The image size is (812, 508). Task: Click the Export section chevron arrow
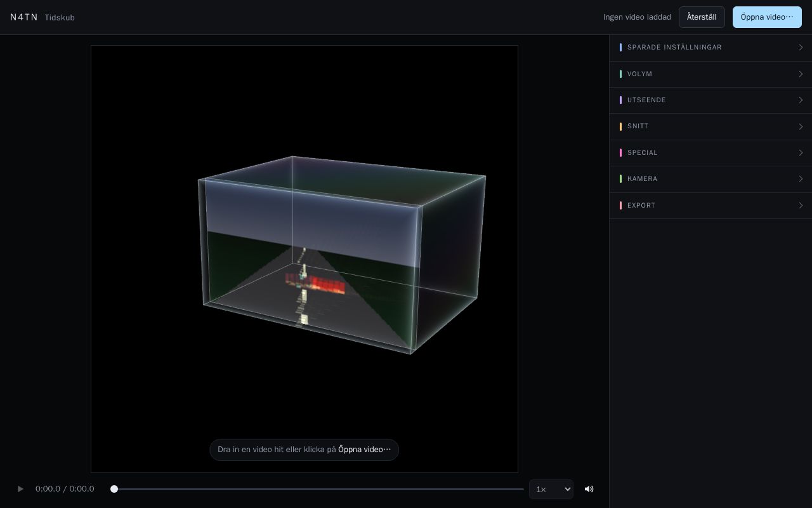click(x=801, y=206)
